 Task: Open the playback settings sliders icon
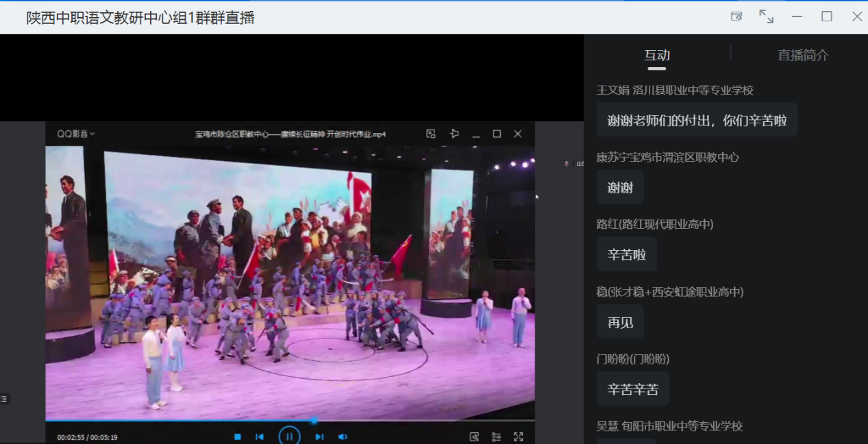click(x=497, y=436)
